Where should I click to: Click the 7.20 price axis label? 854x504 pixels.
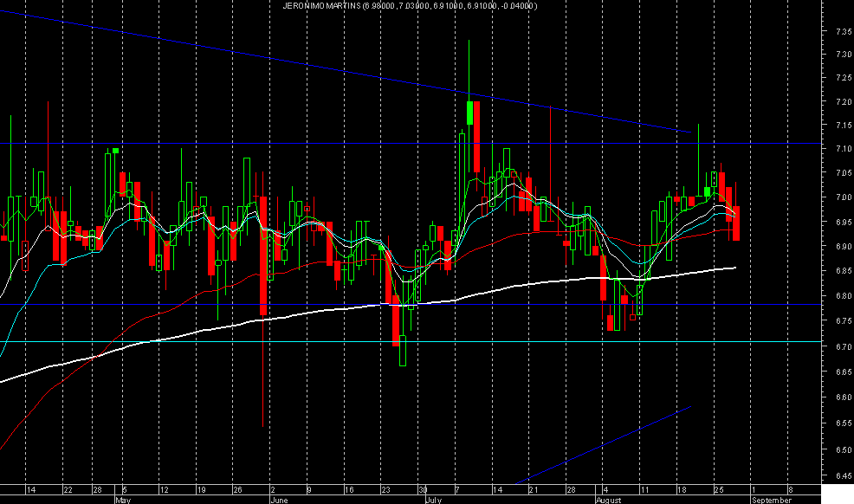[844, 102]
